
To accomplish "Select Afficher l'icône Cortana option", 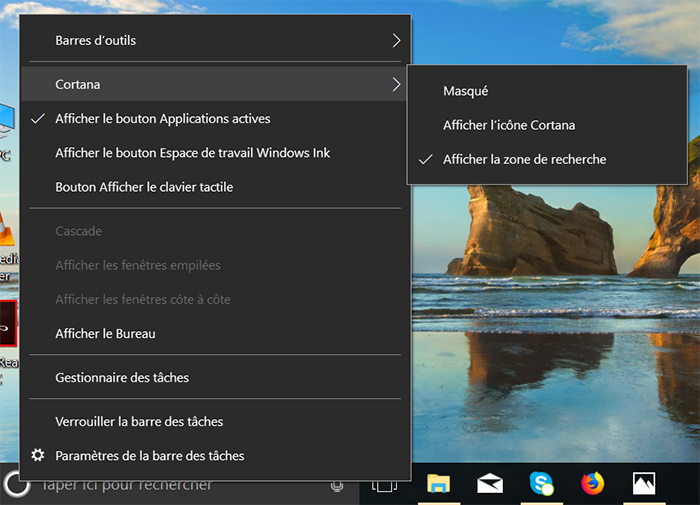I will point(509,125).
